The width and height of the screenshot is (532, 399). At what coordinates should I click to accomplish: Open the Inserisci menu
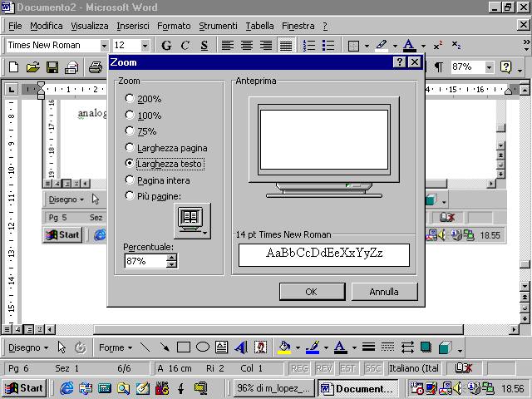click(133, 26)
